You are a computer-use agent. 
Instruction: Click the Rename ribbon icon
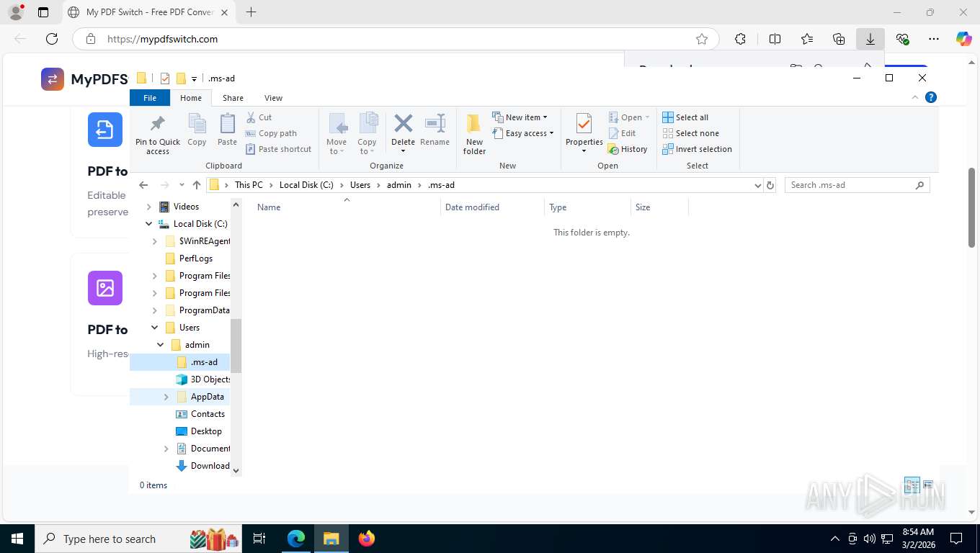tap(435, 130)
